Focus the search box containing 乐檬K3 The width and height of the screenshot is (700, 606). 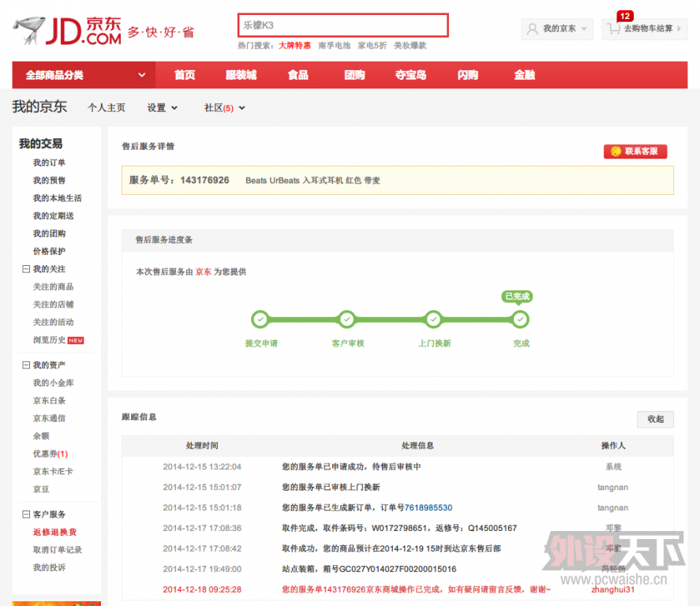pyautogui.click(x=343, y=25)
